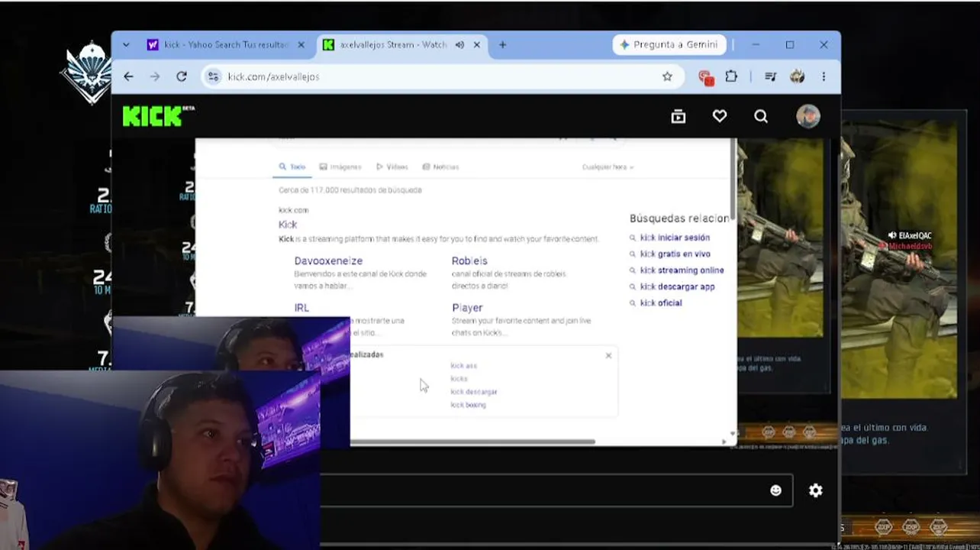The image size is (980, 550).
Task: Click the 'kick ass' suggestion
Action: tap(464, 366)
